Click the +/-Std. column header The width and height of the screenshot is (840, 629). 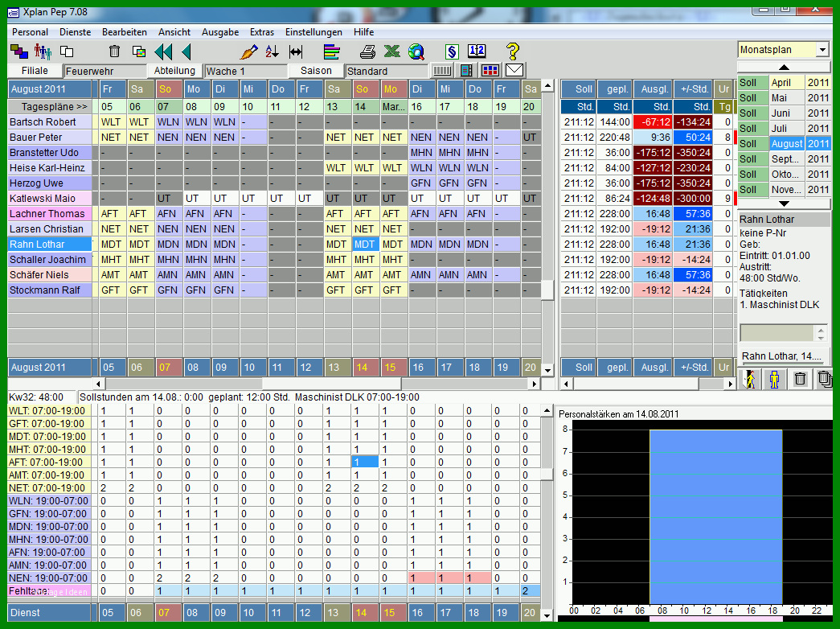point(694,89)
